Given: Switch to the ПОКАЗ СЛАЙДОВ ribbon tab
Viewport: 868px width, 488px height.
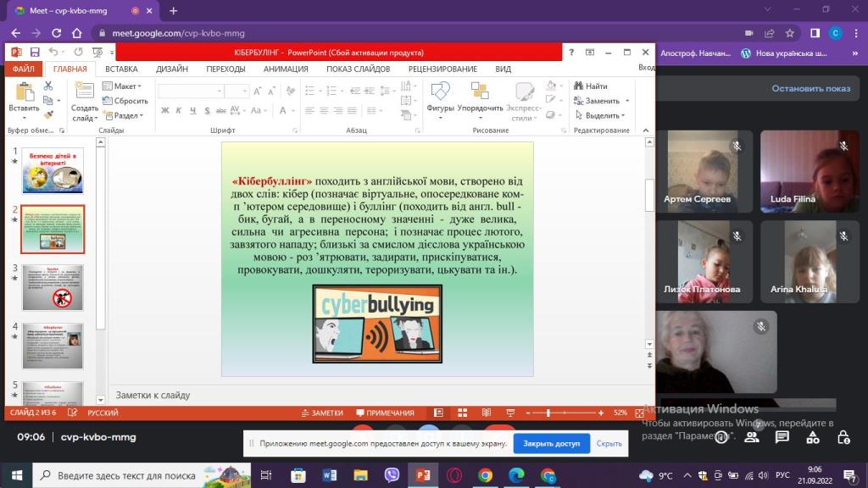Looking at the screenshot, I should (x=359, y=69).
